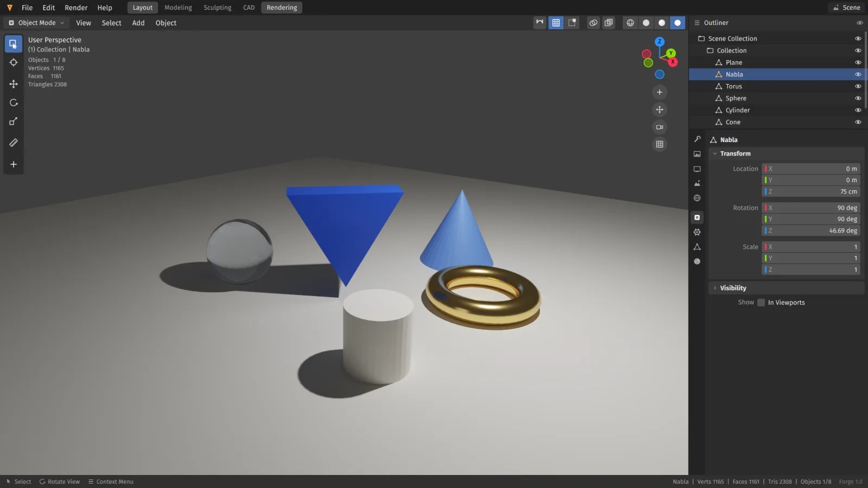Click the Rotation Z field 46.69 deg
The height and width of the screenshot is (488, 868).
click(811, 230)
